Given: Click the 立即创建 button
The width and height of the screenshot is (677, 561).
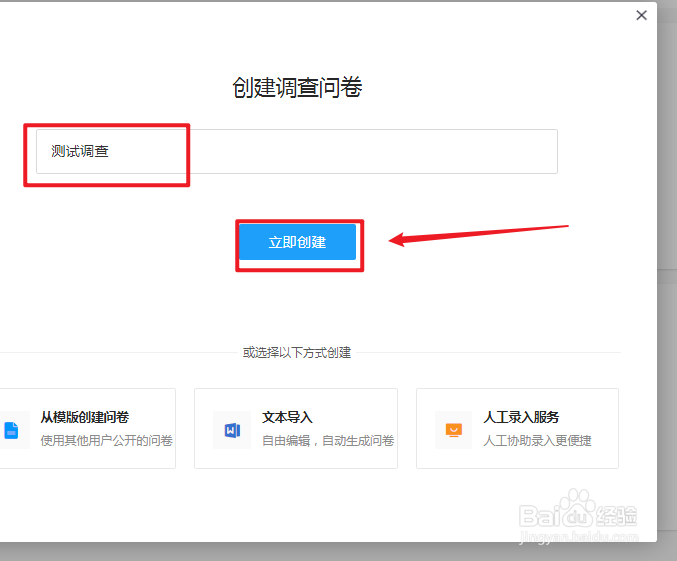Looking at the screenshot, I should 297,242.
